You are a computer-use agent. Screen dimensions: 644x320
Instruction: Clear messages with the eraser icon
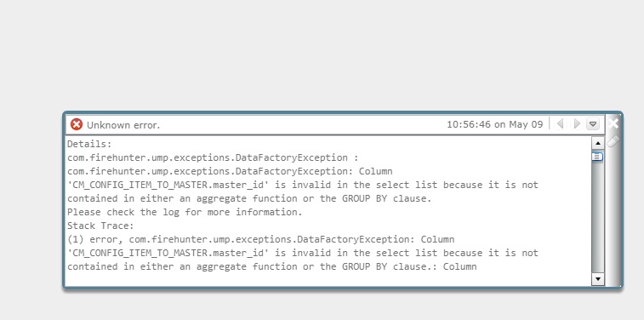click(613, 141)
